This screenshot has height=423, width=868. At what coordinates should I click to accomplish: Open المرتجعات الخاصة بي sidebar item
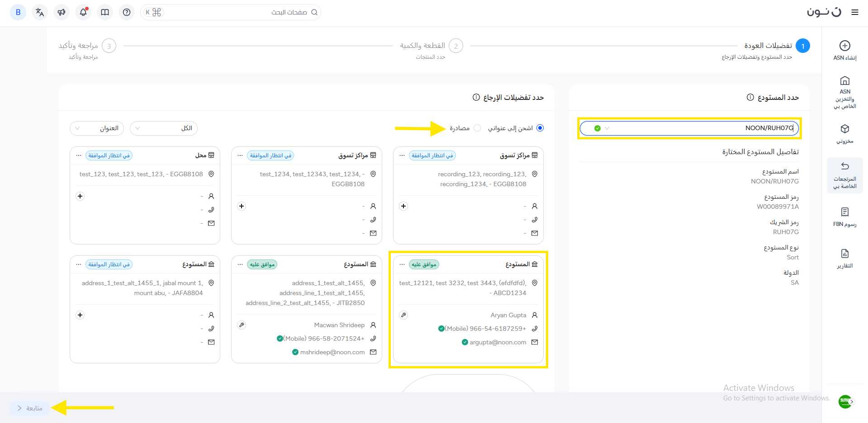point(845,175)
